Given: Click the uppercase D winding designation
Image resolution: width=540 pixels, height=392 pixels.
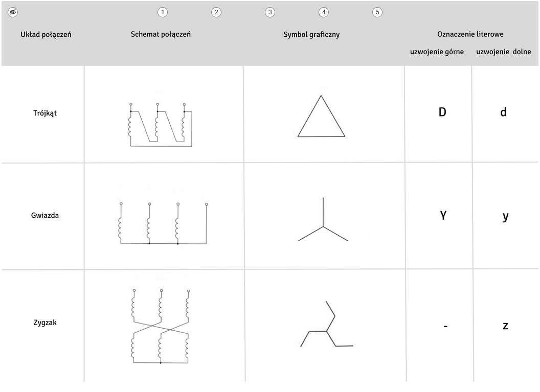Looking at the screenshot, I should [442, 112].
